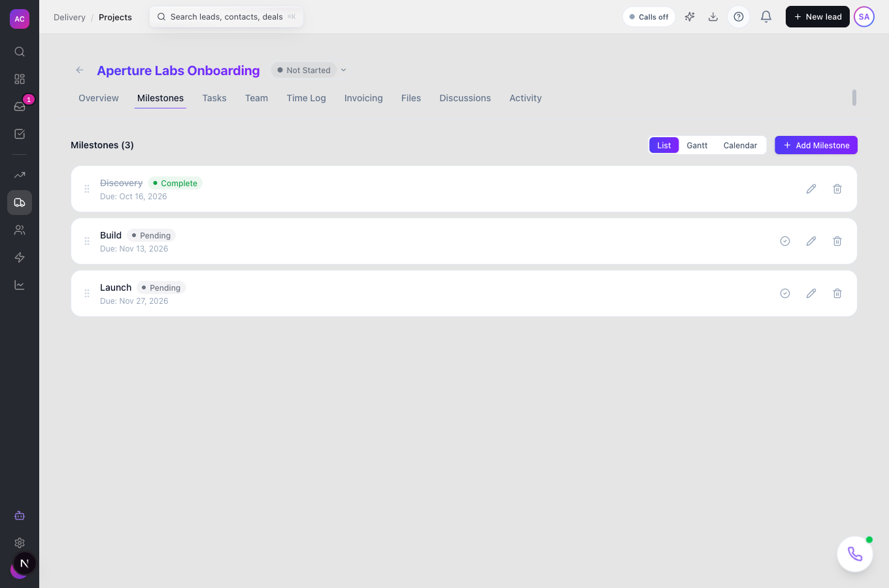This screenshot has width=889, height=588.
Task: Edit the Discovery milestone
Action: click(x=811, y=189)
